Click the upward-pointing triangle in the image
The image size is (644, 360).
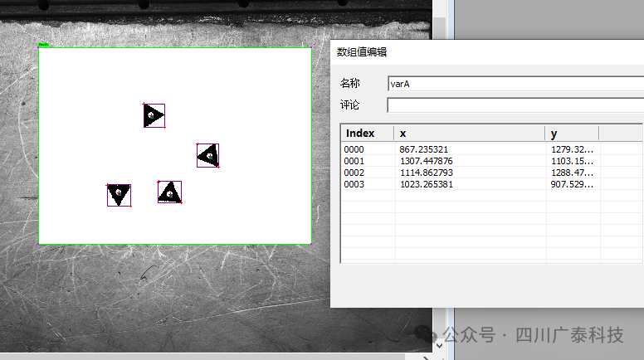point(169,192)
